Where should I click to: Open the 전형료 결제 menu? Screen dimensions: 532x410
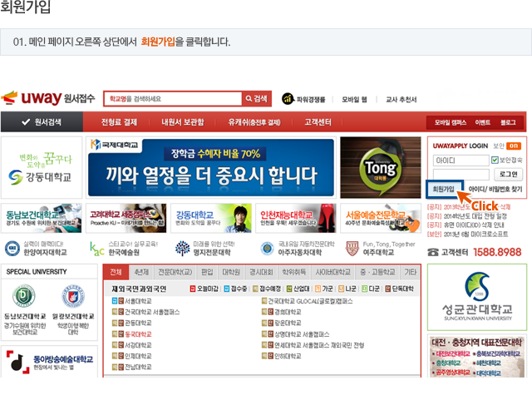(x=119, y=122)
